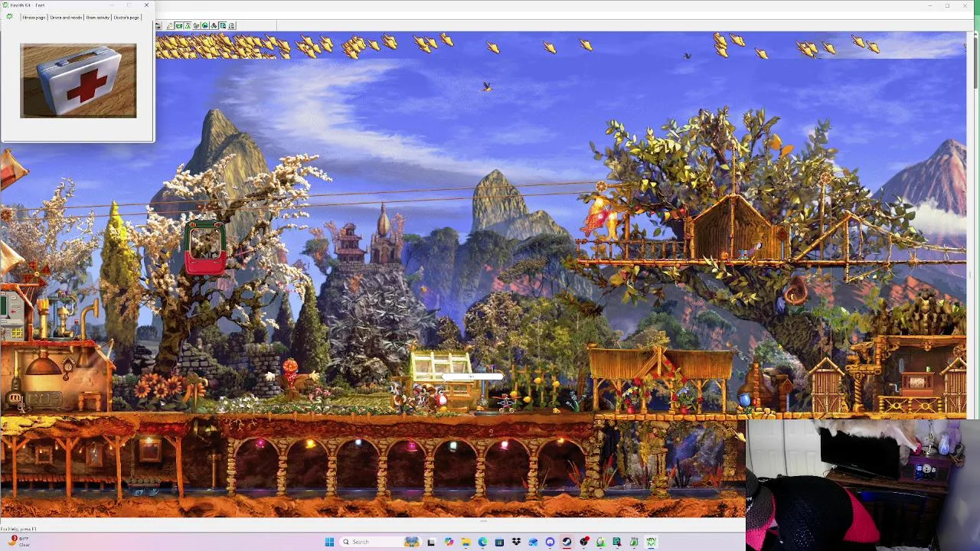Click the first-aid kit picture
The width and height of the screenshot is (980, 551).
point(78,80)
